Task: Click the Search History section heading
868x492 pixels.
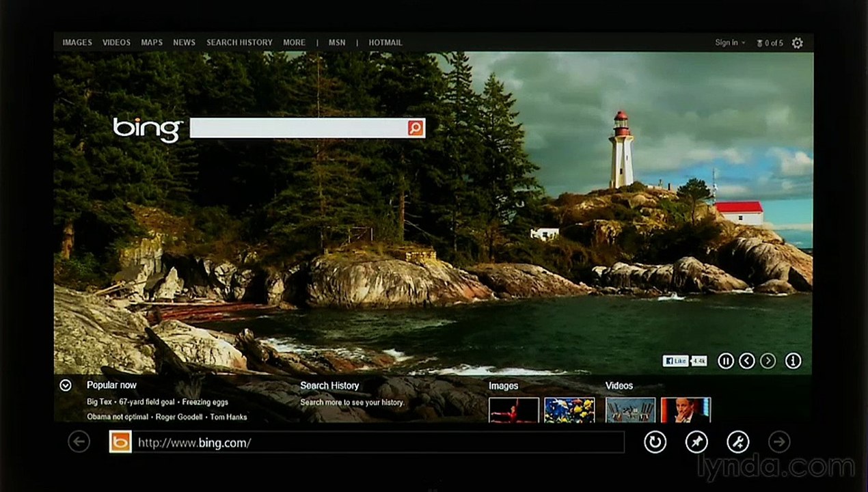Action: [329, 386]
